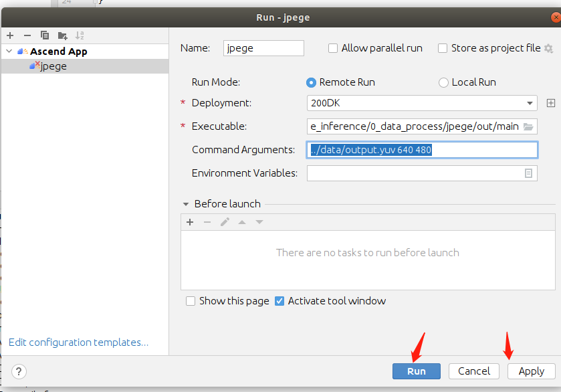561x392 pixels.
Task: Collapse the Ascend App tree node
Action: (x=9, y=52)
